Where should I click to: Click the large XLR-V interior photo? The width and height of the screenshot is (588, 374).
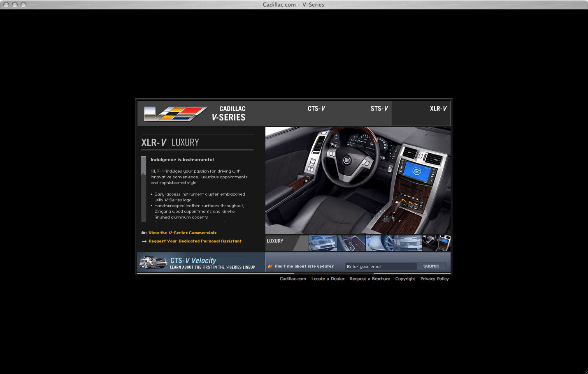(358, 180)
